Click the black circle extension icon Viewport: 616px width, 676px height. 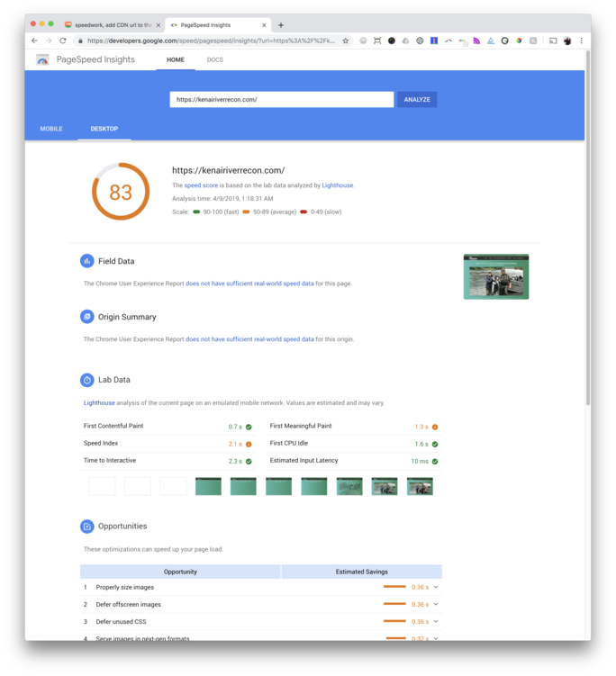tap(391, 41)
